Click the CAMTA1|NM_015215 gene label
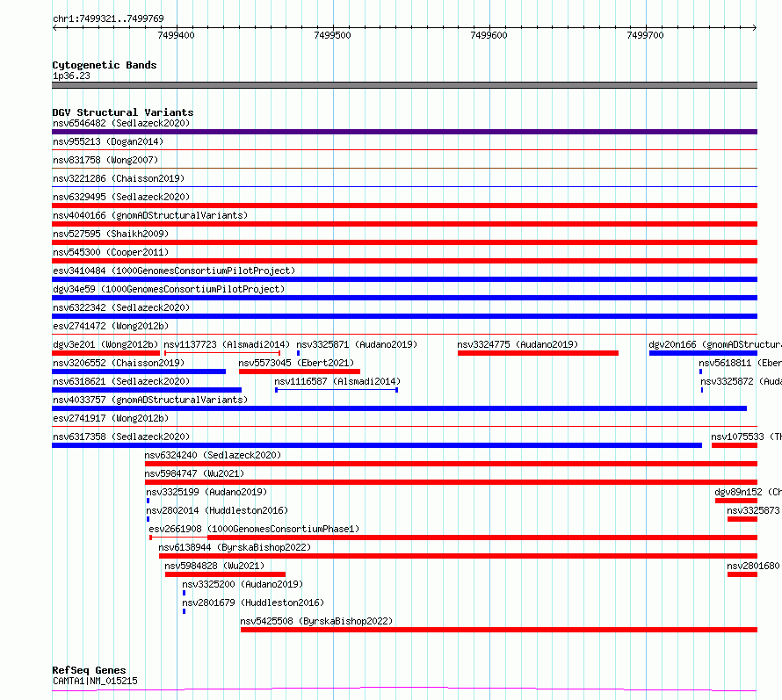The width and height of the screenshot is (782, 700). click(x=95, y=681)
